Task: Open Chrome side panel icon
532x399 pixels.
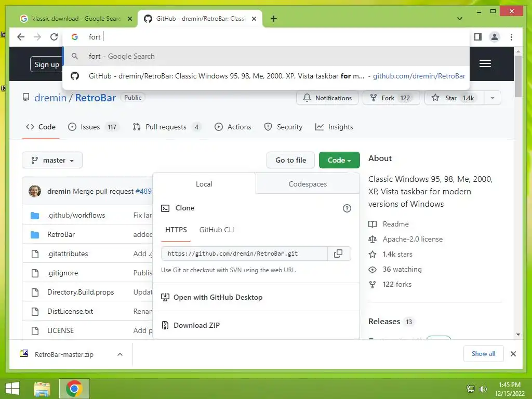Action: pyautogui.click(x=478, y=37)
